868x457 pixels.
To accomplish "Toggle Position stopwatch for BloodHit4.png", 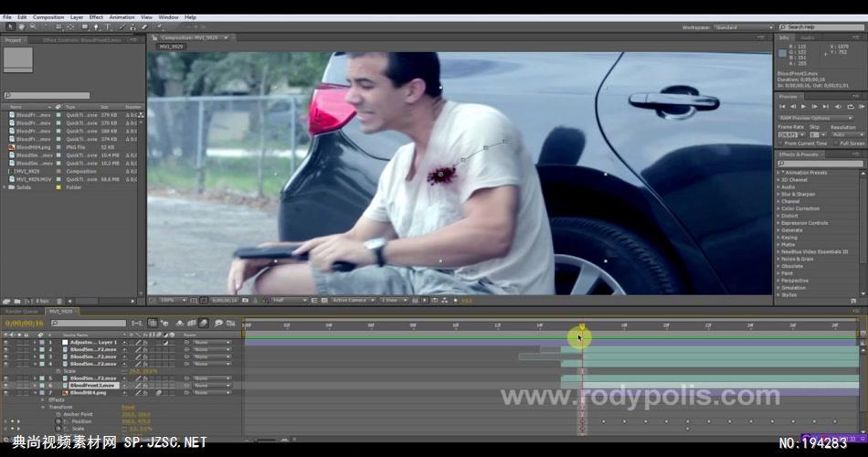I will (x=58, y=421).
